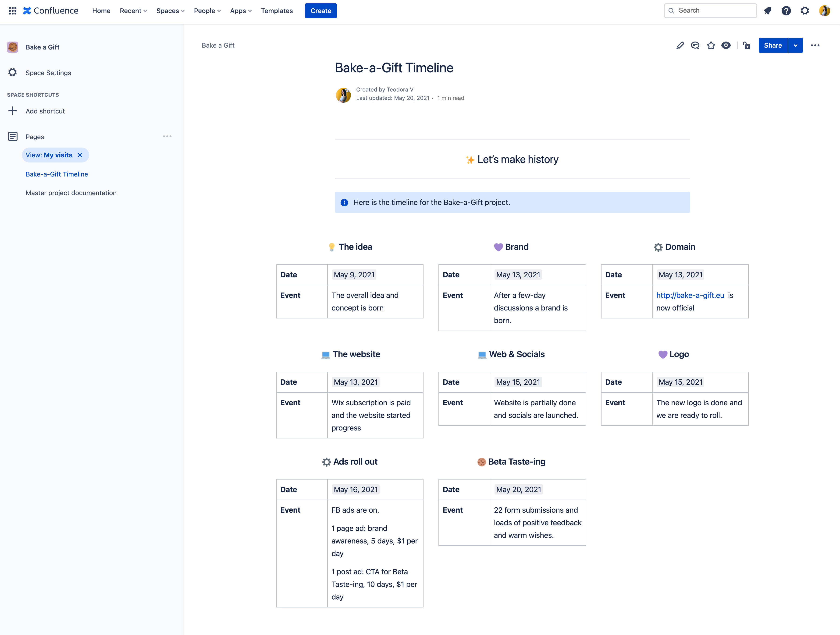Click the blue Create button
Screen dimensions: 840x635
[320, 11]
